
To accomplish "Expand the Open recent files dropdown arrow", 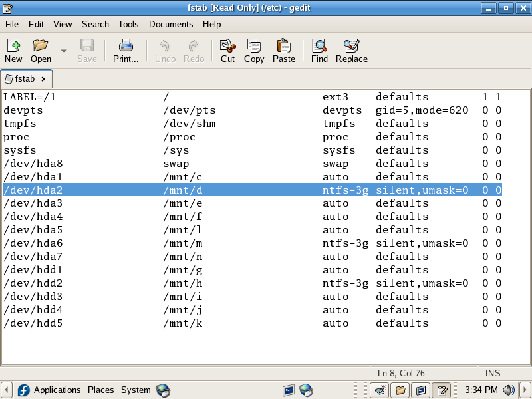I will coord(64,51).
